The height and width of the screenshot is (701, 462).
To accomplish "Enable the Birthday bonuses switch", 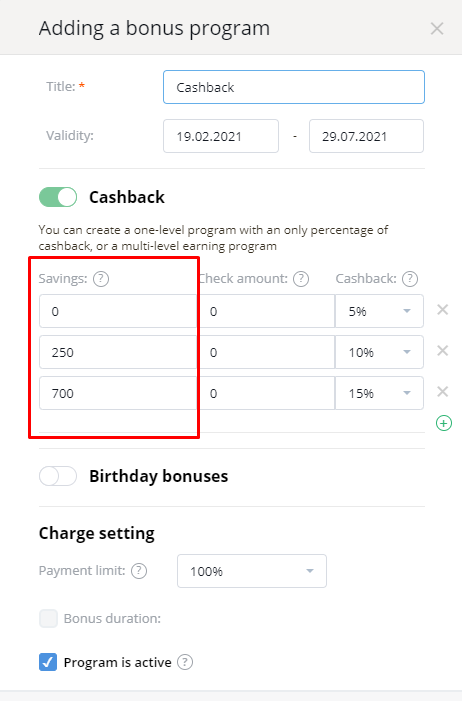I will pyautogui.click(x=58, y=476).
